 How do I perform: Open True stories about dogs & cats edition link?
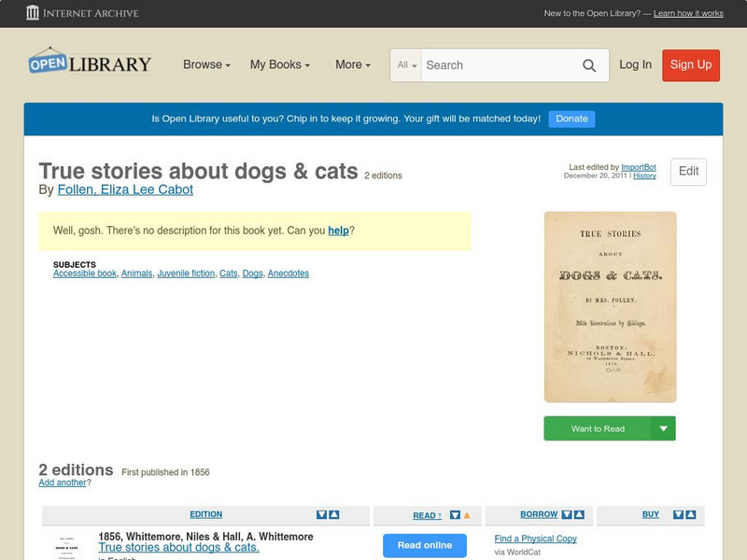[178, 548]
